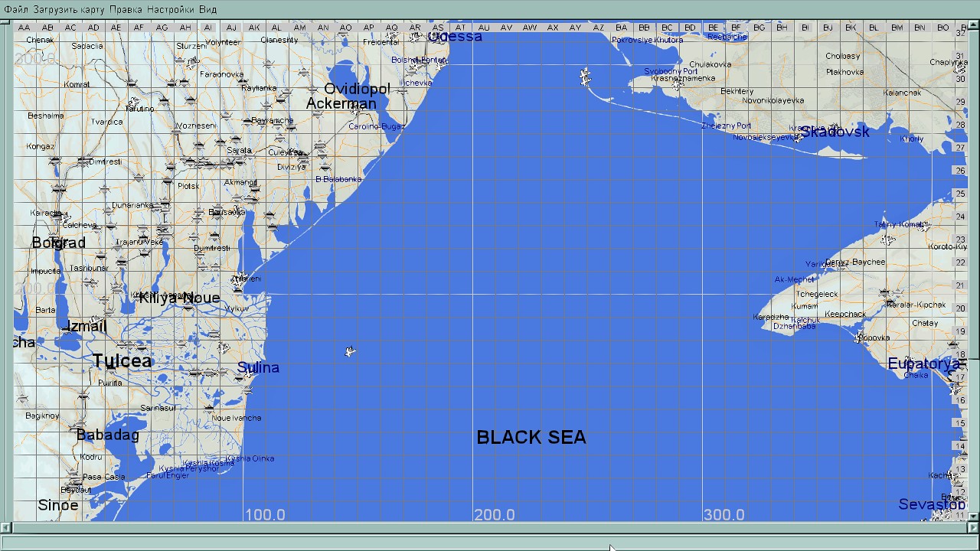
Task: Click grid column header BE
Action: tap(713, 28)
